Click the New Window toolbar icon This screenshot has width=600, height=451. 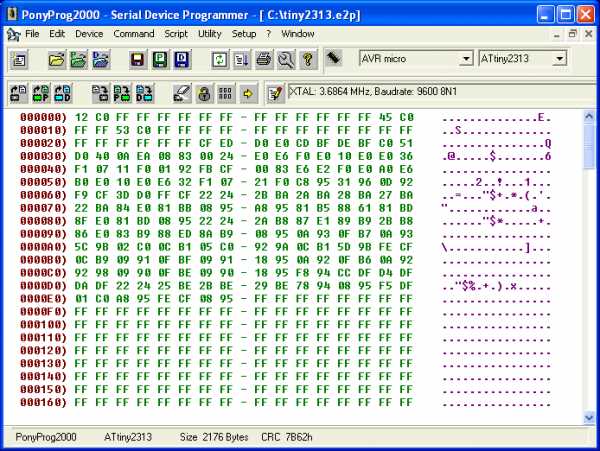[x=19, y=59]
